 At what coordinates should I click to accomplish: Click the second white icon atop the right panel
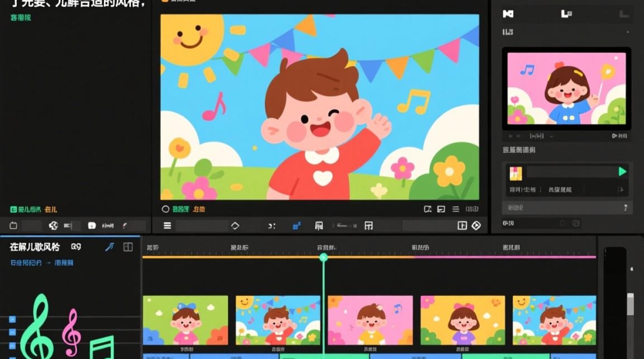(x=566, y=14)
